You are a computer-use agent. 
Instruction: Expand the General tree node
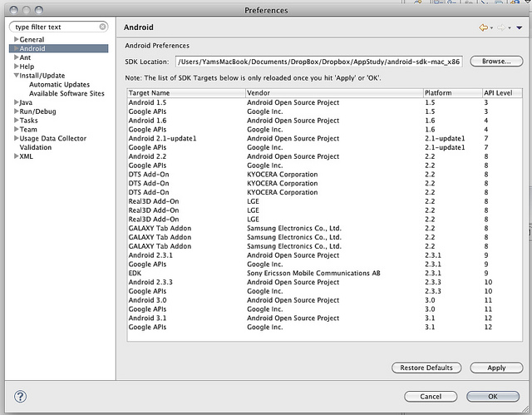pos(16,39)
